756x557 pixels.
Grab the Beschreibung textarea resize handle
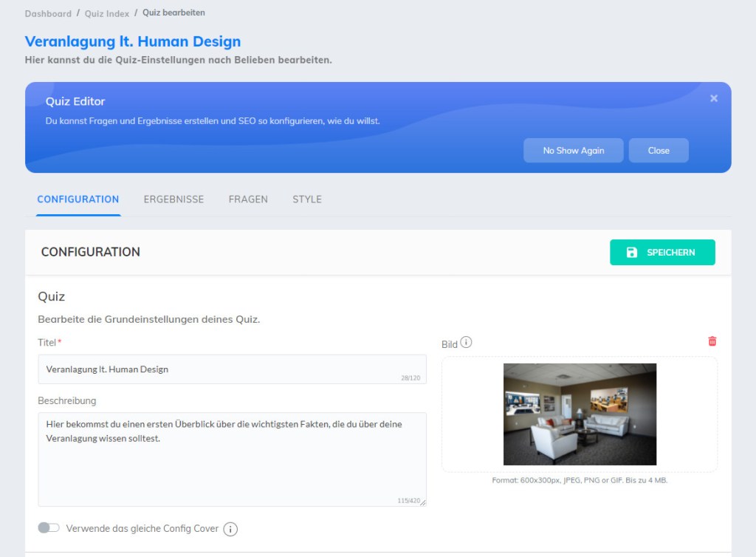click(423, 502)
